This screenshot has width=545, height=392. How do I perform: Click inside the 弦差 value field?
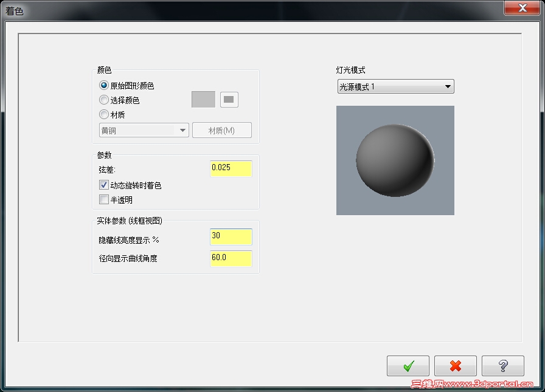(231, 168)
